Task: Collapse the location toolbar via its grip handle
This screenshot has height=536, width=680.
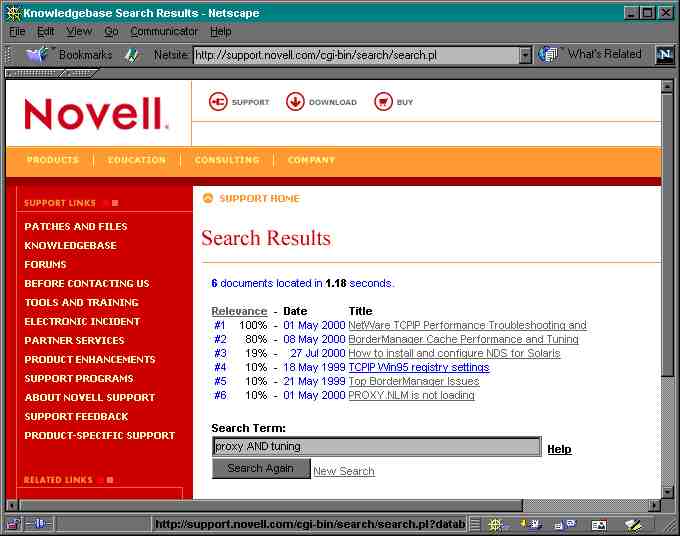Action: coord(9,55)
